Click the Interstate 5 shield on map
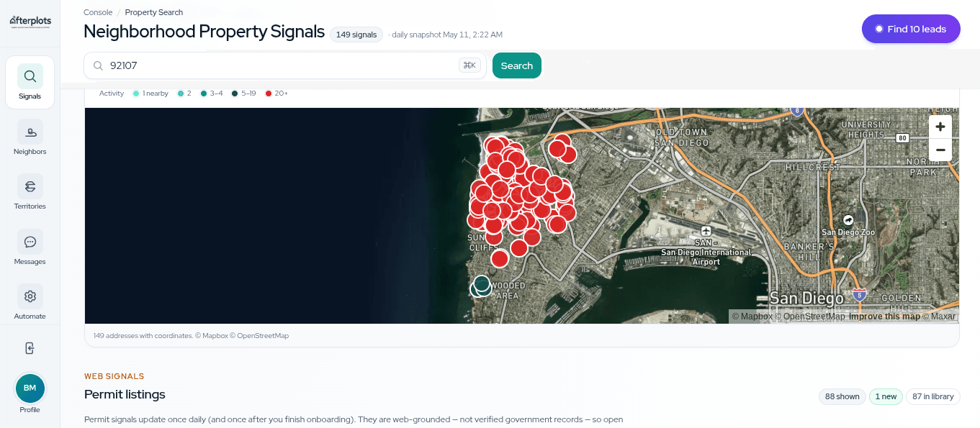Screen dimensions: 980x428 coord(859,294)
